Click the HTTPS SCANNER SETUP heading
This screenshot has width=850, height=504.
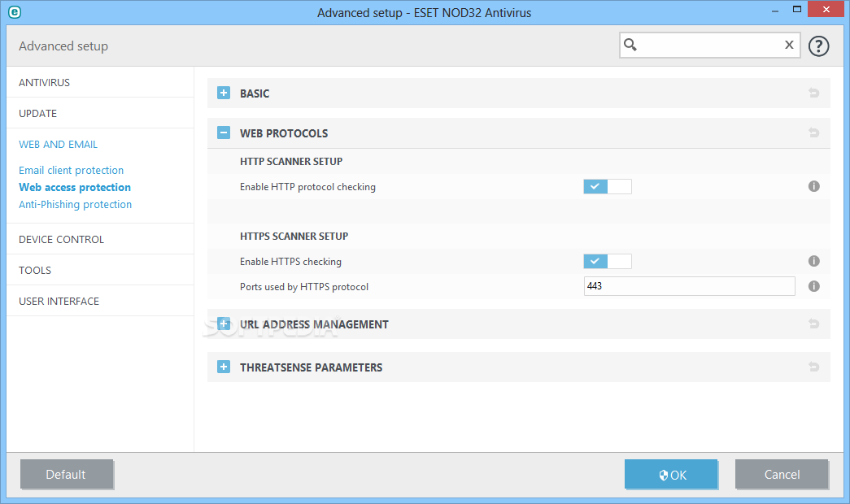(x=294, y=237)
